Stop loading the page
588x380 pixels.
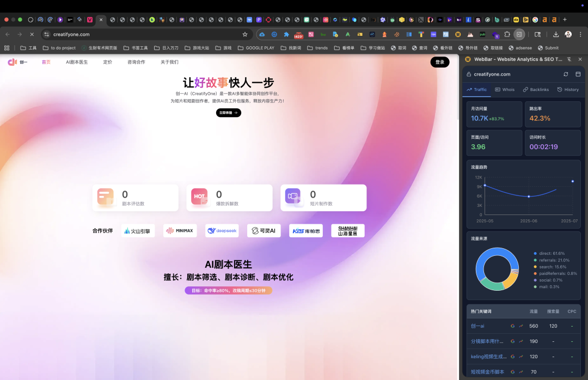click(x=32, y=34)
